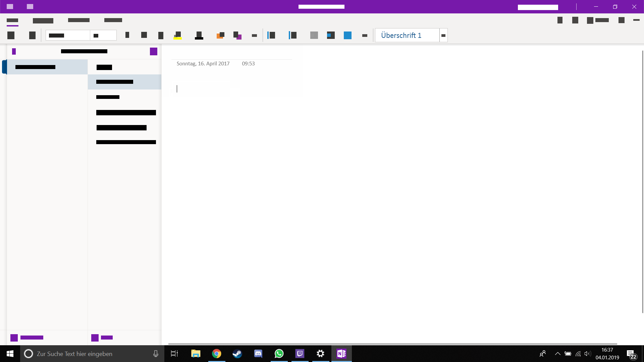The image size is (644, 362).
Task: Open the Action Center with 22 notifications
Action: (x=632, y=354)
